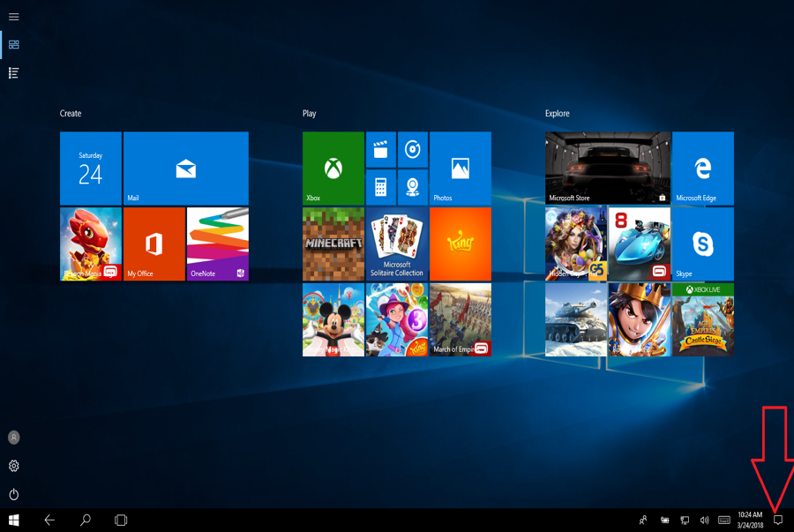The width and height of the screenshot is (794, 532).
Task: Click the Play group heading
Action: point(310,114)
